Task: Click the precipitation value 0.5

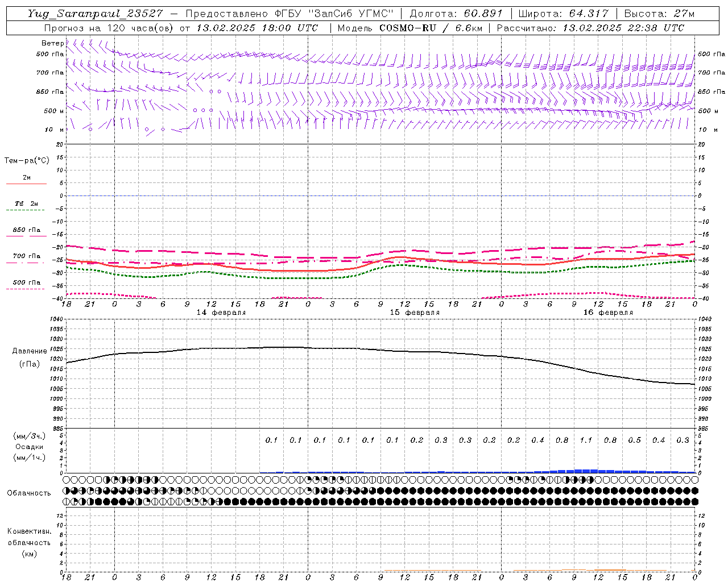Action: (634, 440)
